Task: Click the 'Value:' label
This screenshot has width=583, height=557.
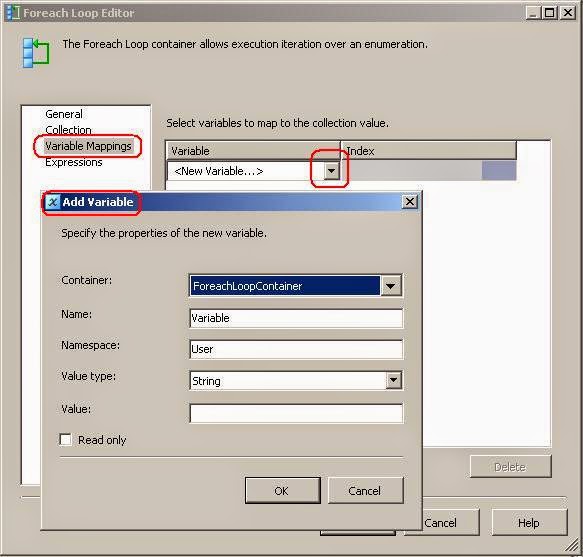Action: point(76,409)
